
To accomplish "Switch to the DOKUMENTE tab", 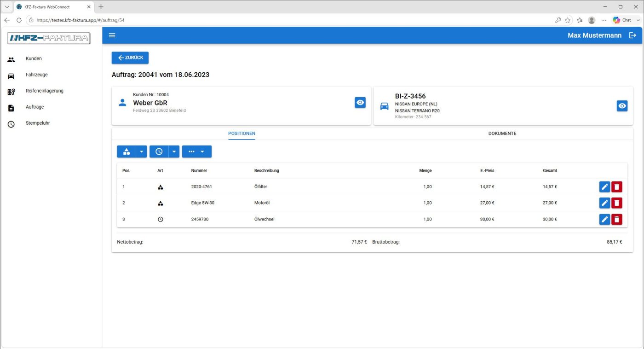I will coord(502,134).
